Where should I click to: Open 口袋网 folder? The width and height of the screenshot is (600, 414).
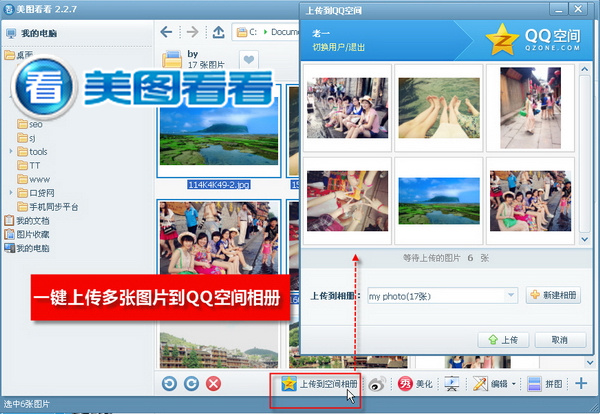coord(36,193)
